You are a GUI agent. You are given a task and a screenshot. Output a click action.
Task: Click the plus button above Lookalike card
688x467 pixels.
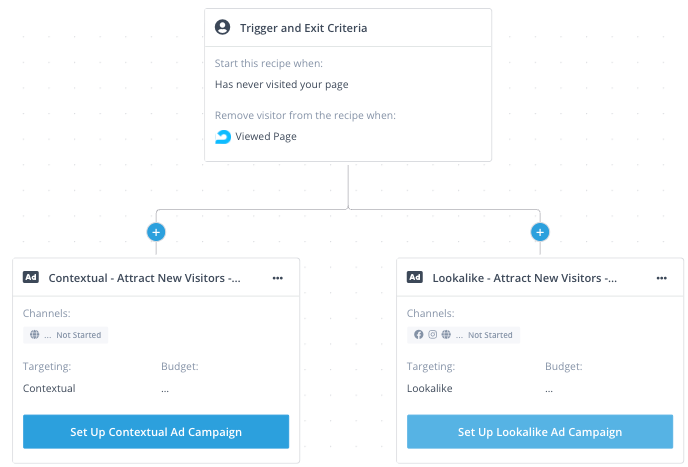click(x=540, y=232)
